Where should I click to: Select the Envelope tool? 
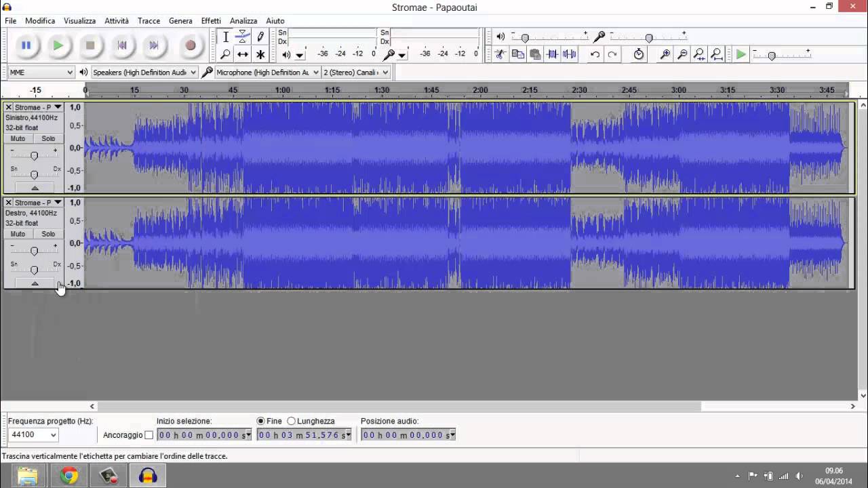click(243, 37)
